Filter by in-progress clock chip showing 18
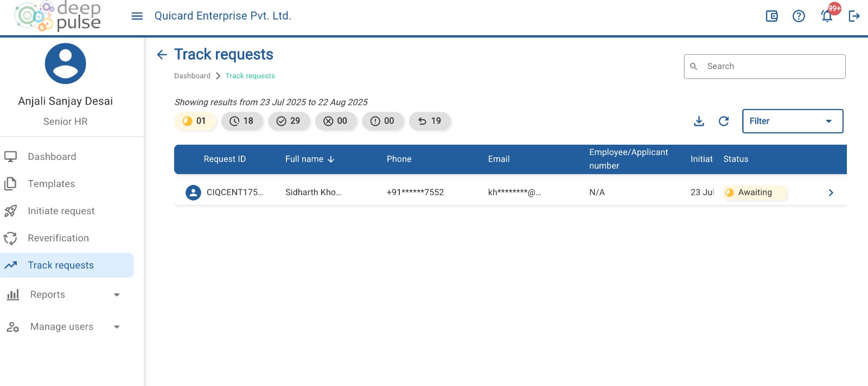The height and width of the screenshot is (386, 868). 242,121
